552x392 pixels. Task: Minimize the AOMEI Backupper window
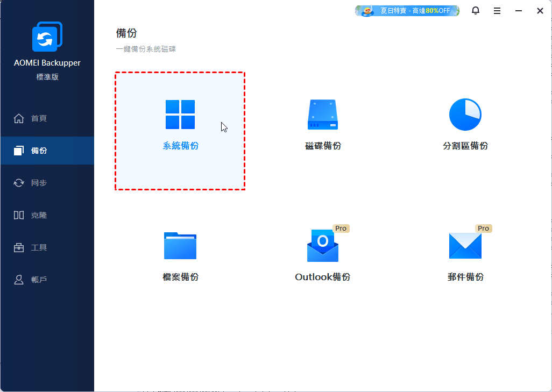coord(519,11)
